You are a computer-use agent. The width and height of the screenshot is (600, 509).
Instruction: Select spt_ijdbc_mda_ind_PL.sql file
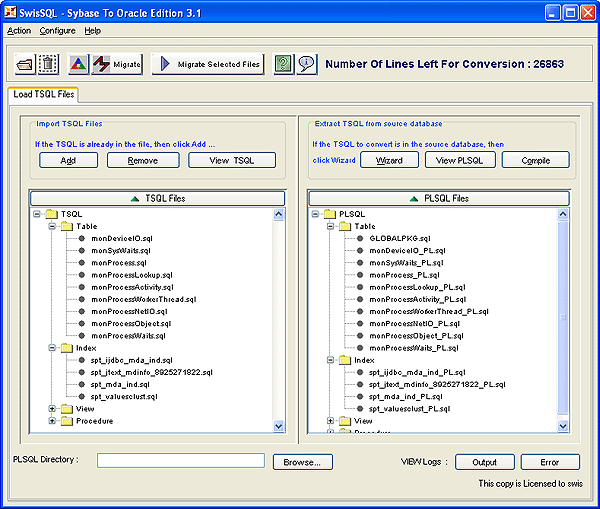click(417, 372)
